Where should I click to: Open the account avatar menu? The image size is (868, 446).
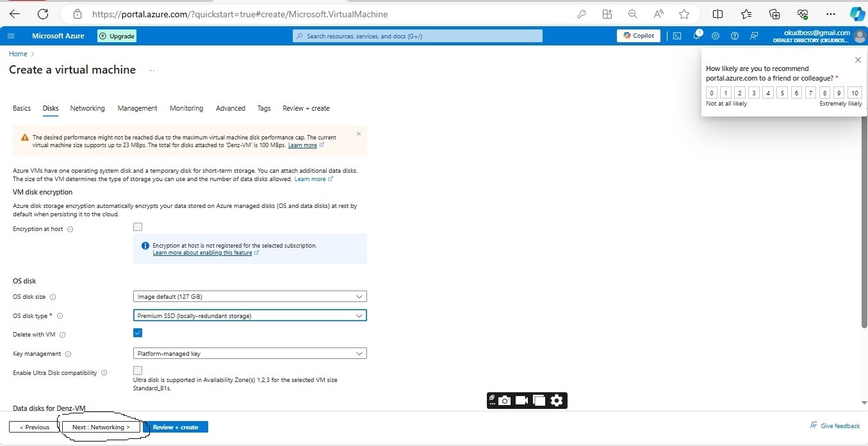coord(860,36)
